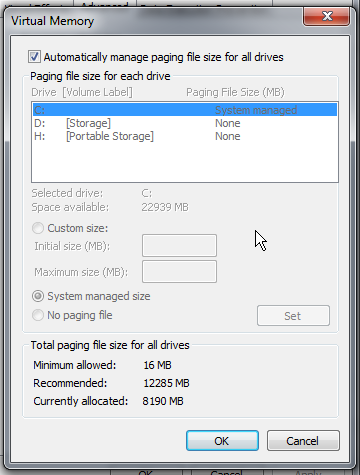Click the Set button
The height and width of the screenshot is (475, 360).
coord(293,316)
